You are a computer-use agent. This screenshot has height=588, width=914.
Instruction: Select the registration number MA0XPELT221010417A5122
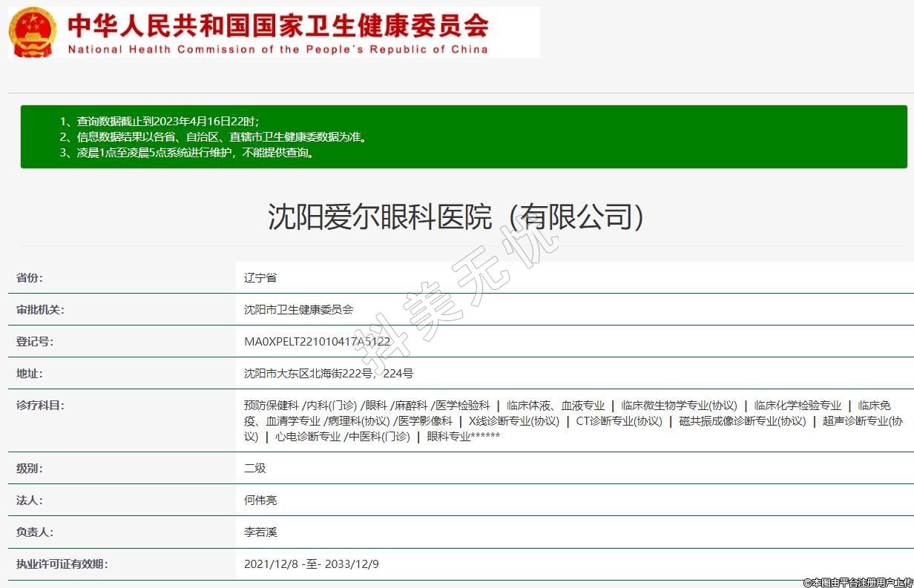coord(317,342)
